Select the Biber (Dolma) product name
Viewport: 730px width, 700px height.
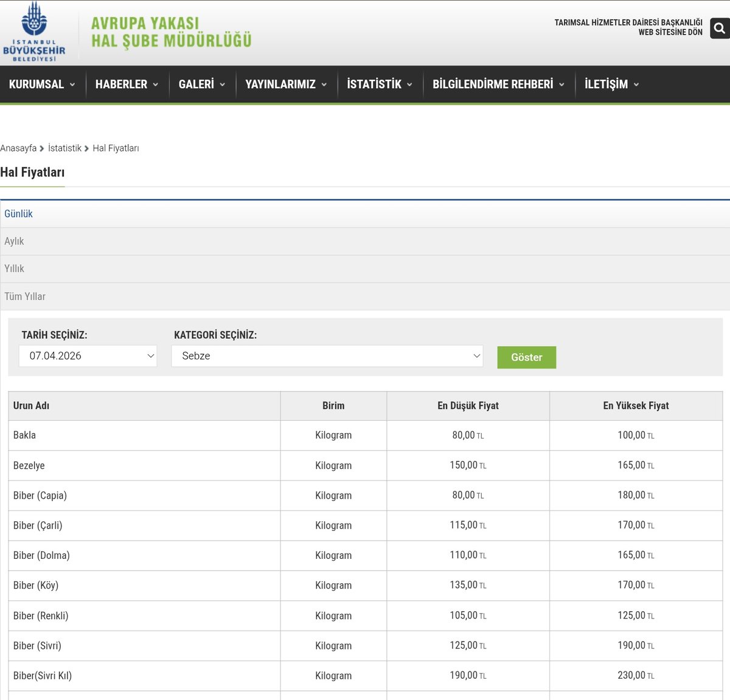(41, 556)
